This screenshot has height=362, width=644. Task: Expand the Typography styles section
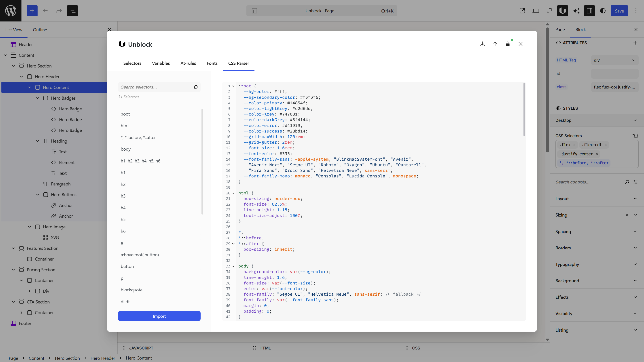pos(596,264)
